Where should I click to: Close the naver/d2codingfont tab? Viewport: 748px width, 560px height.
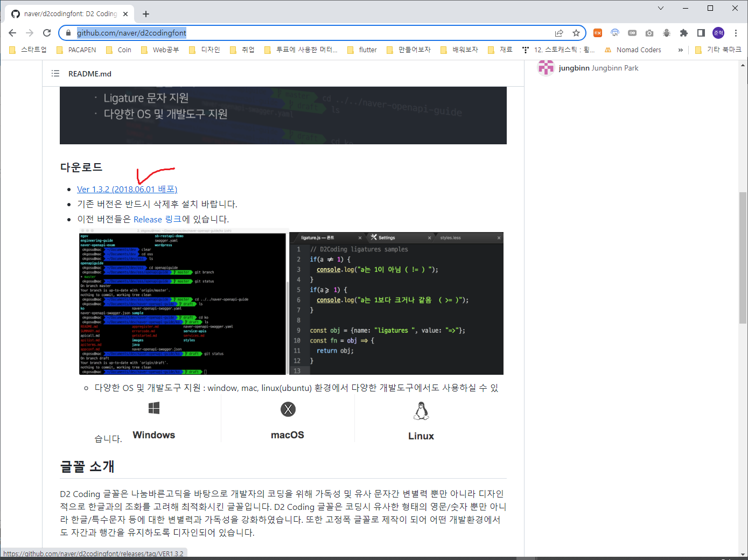point(126,14)
